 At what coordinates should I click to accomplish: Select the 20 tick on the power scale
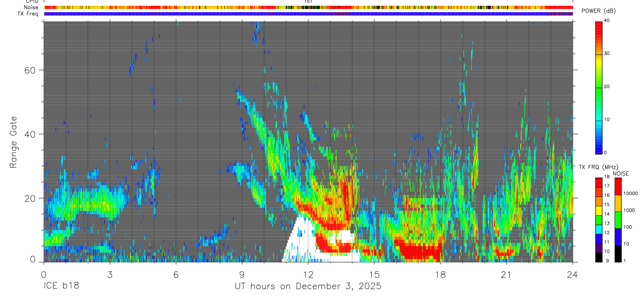pyautogui.click(x=607, y=87)
